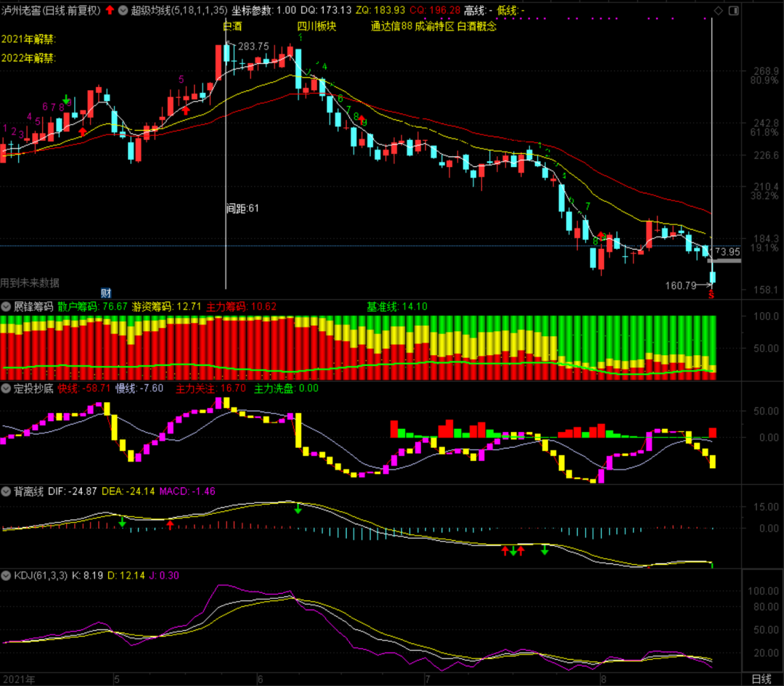Screen dimensions: 784x686
Task: Open the 定投抄底 indicator dropdown circle
Action: click(6, 388)
